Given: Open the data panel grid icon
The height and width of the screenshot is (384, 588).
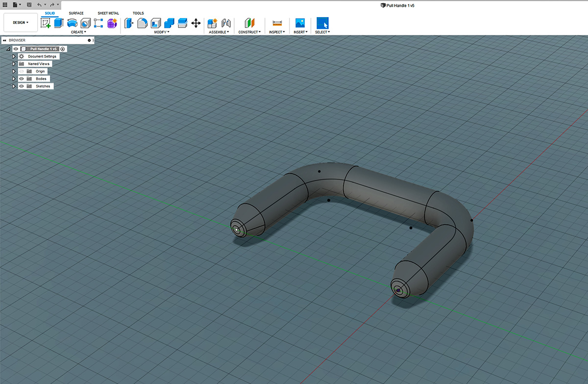Looking at the screenshot, I should (x=5, y=4).
